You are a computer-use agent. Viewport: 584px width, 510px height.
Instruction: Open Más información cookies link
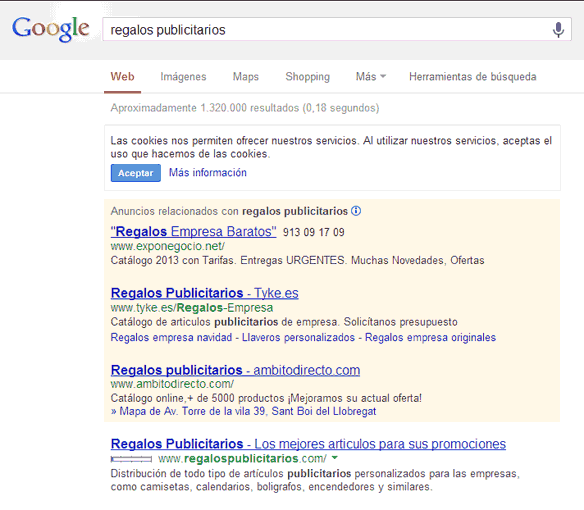click(x=208, y=172)
